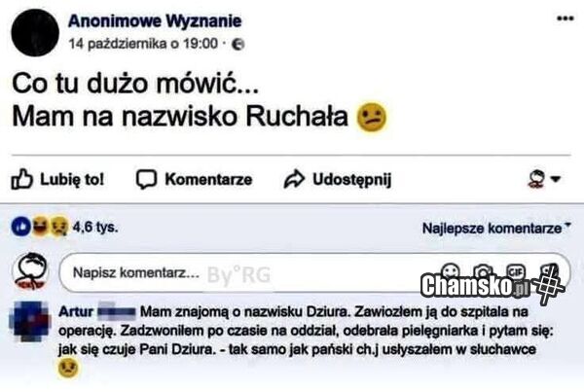Screen dimensions: 584x392
Task: Open Komentarze via the speech bubble icon
Action: click(x=146, y=179)
